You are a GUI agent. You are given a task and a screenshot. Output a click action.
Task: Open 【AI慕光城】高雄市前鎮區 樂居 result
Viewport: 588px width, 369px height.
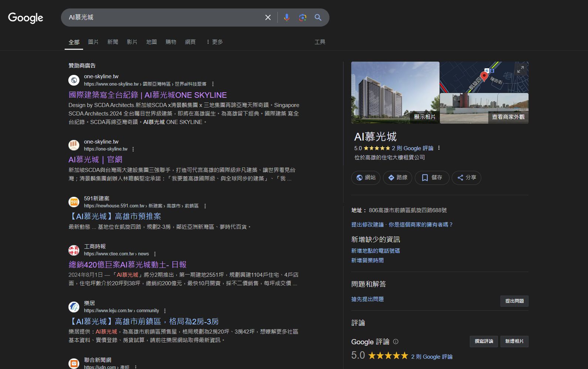coord(144,321)
